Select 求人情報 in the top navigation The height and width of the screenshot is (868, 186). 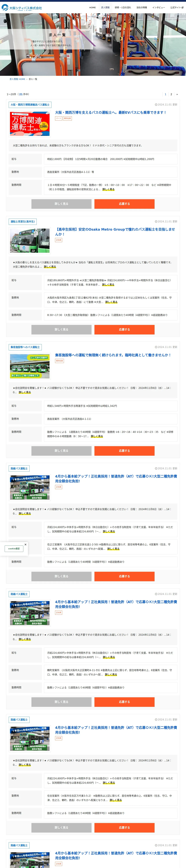pyautogui.click(x=105, y=7)
